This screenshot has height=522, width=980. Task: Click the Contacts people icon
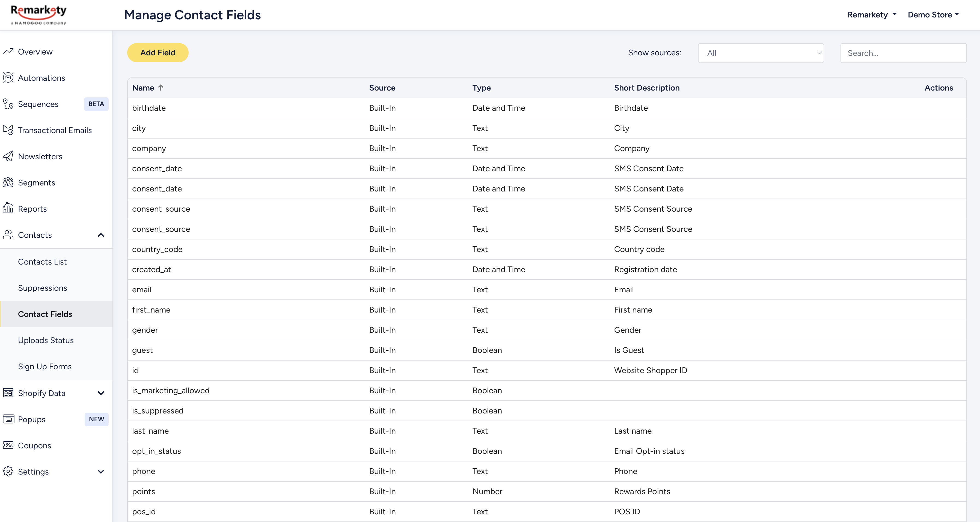tap(8, 235)
